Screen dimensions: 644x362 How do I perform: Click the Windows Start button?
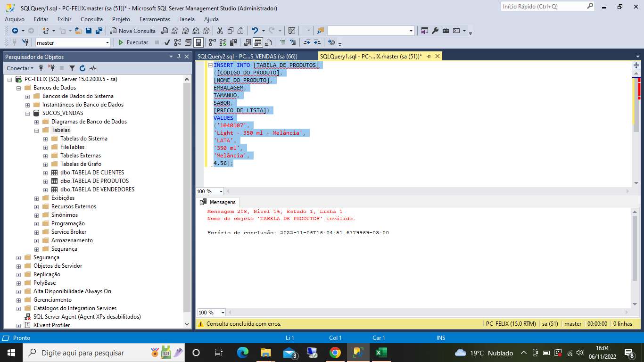(11, 353)
